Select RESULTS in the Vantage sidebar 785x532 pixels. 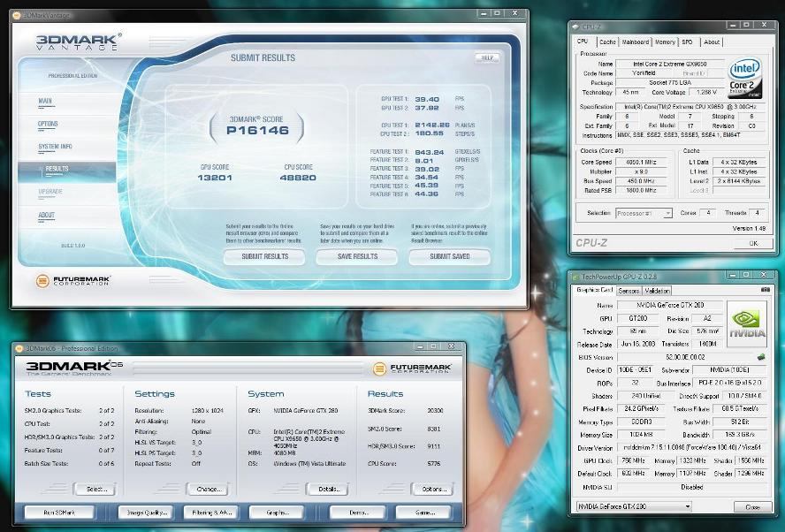(67, 169)
